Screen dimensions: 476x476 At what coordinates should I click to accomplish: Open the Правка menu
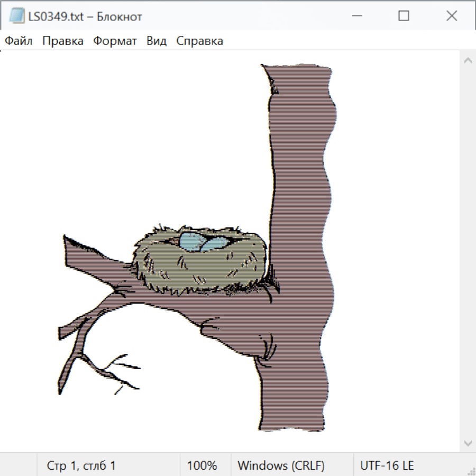(62, 41)
